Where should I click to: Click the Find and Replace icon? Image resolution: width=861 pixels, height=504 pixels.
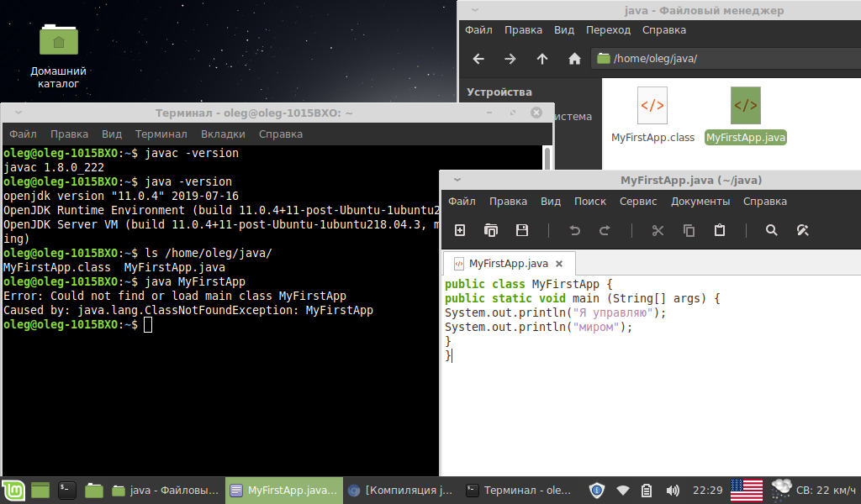click(802, 230)
